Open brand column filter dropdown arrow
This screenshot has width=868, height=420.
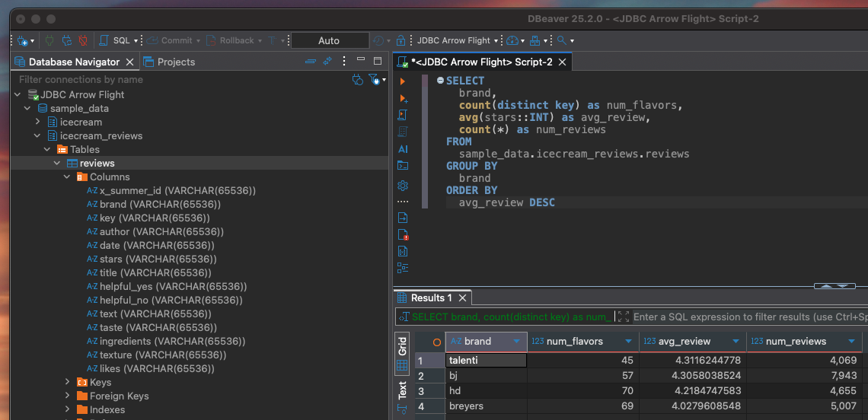pos(516,342)
